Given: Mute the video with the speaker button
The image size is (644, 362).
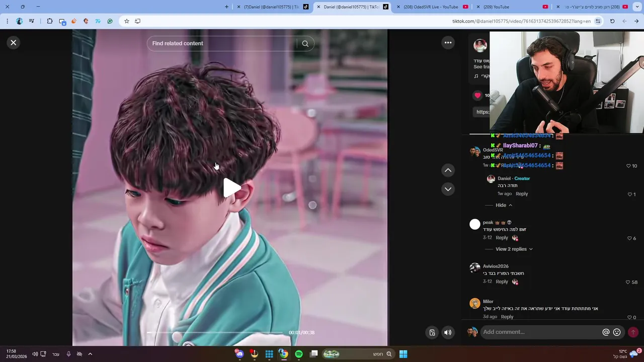Looking at the screenshot, I should click(x=448, y=332).
